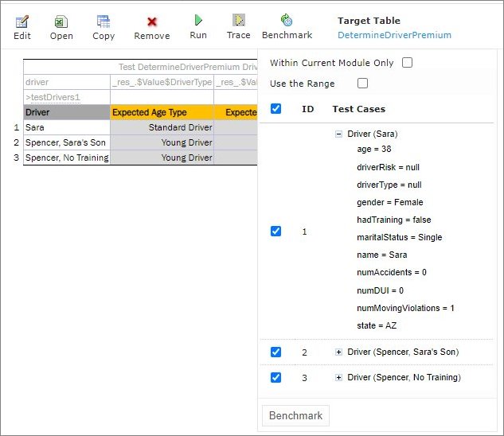This screenshot has width=504, height=436.
Task: Expand Driver (Spencer, No Training) node
Action: (338, 377)
